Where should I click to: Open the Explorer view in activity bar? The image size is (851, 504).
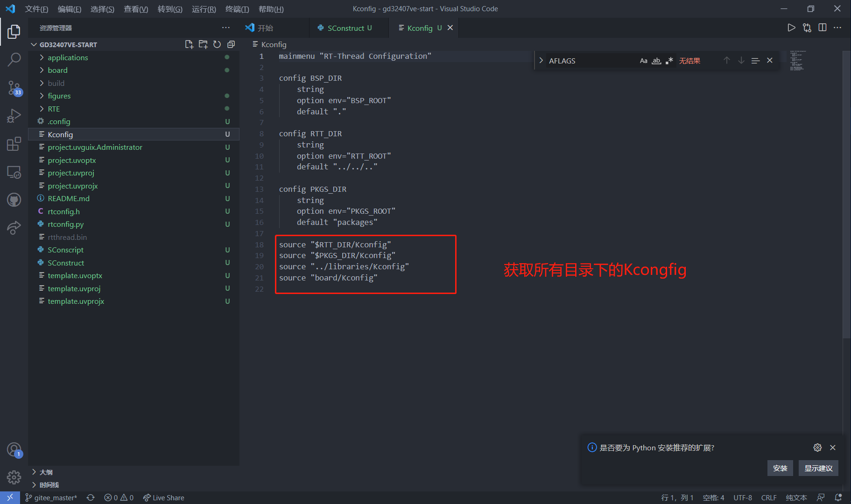[14, 32]
